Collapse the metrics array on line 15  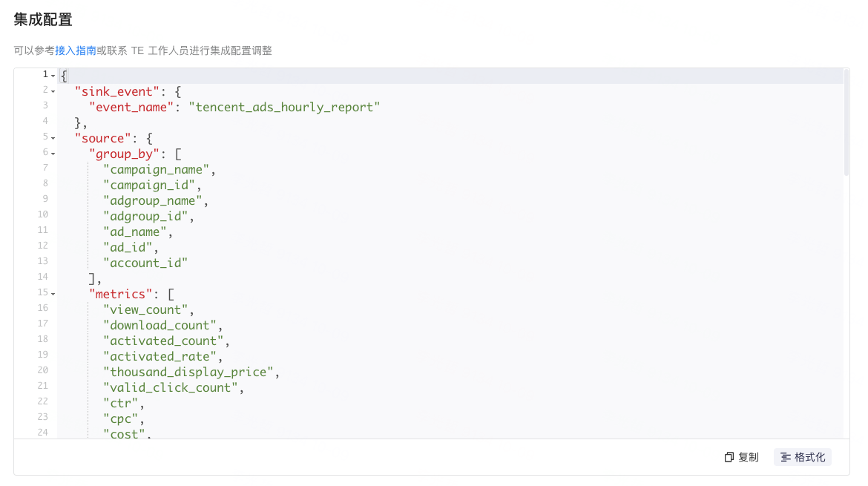tap(53, 294)
